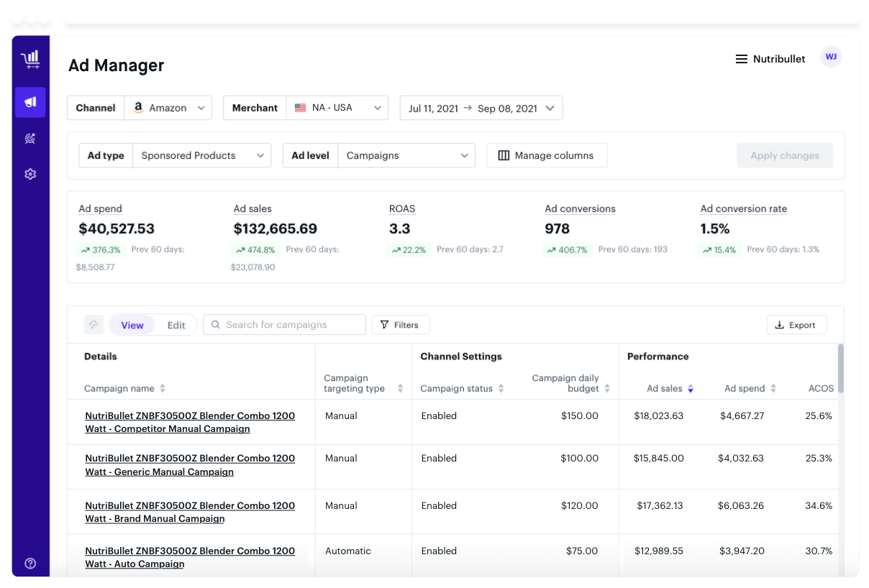Image resolution: width=869 pixels, height=588 pixels.
Task: Expand the Amazon channel dropdown
Action: point(168,108)
